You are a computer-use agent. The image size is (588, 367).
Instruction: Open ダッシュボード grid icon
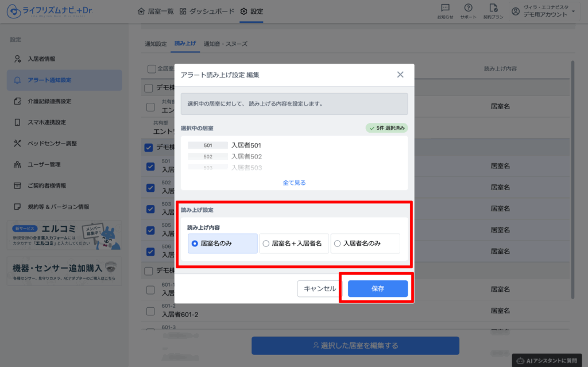(183, 11)
